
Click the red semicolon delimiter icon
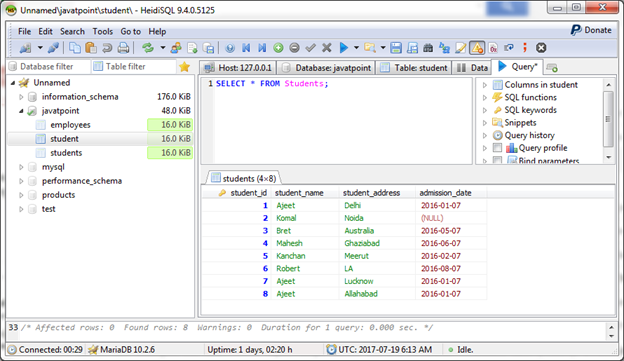tap(525, 48)
